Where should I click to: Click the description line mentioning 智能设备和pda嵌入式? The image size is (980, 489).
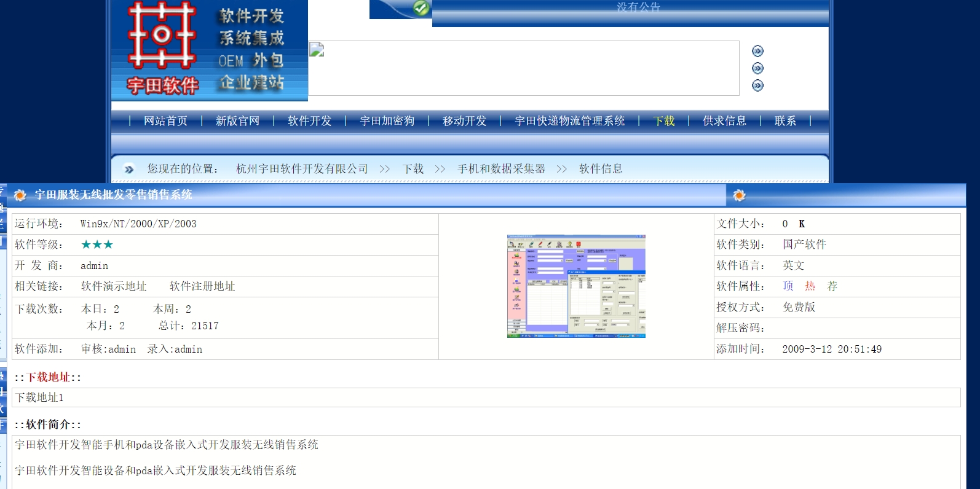pyautogui.click(x=156, y=471)
